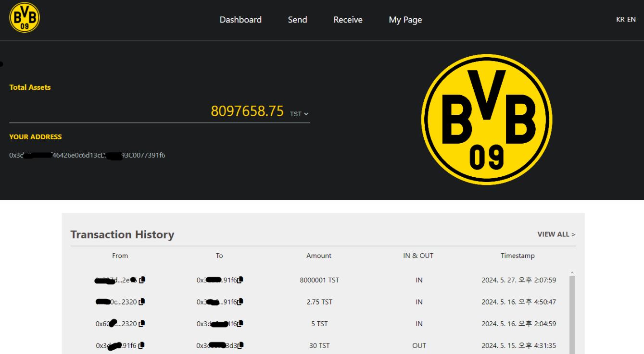This screenshot has width=644, height=354.
Task: Switch language to EN
Action: (x=631, y=20)
